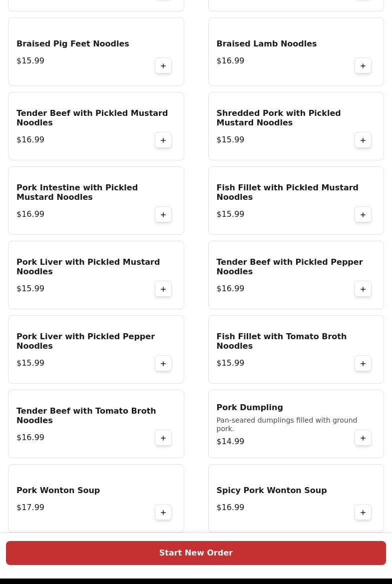This screenshot has height=584, width=392.
Task: Add Pork Liver with Pickled Pepper Noodles
Action: pyautogui.click(x=163, y=364)
